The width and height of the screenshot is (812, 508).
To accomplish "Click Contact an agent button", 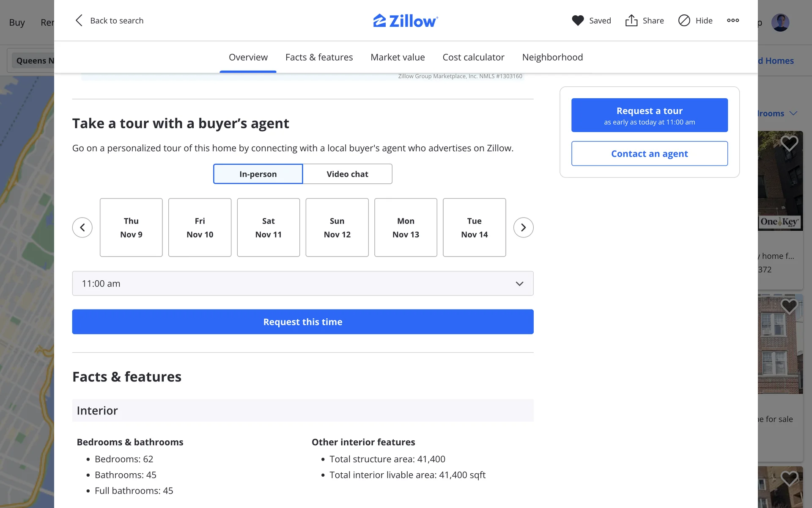I will coord(649,154).
